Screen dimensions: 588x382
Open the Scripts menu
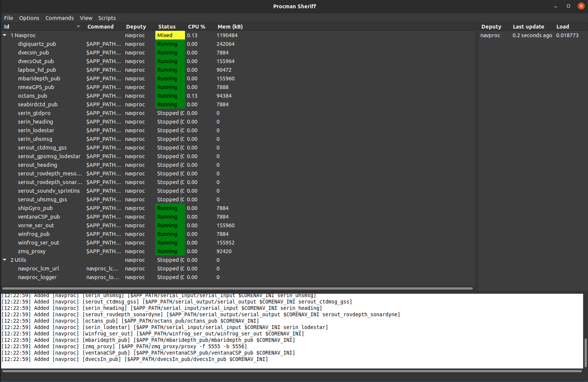(107, 18)
